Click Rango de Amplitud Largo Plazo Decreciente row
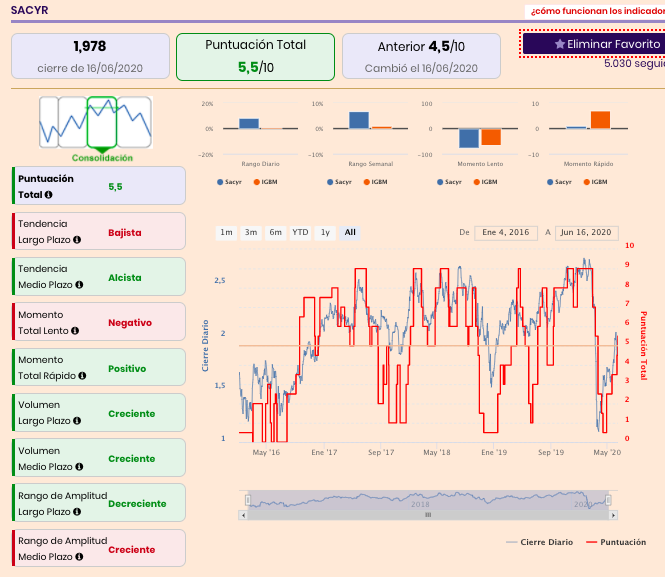 coord(99,503)
